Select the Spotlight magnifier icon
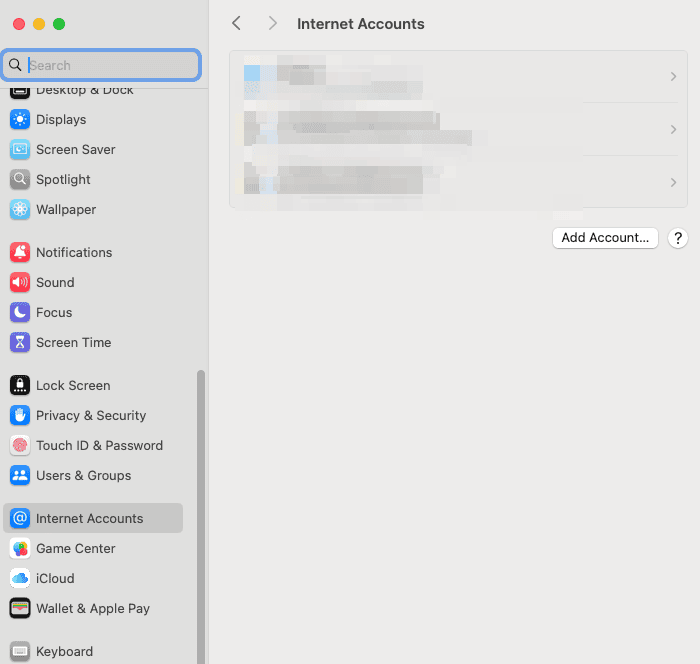Viewport: 700px width, 664px height. point(20,180)
